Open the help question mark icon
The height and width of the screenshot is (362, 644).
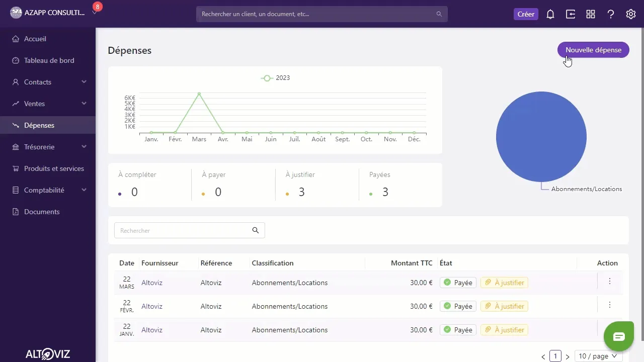pos(611,14)
